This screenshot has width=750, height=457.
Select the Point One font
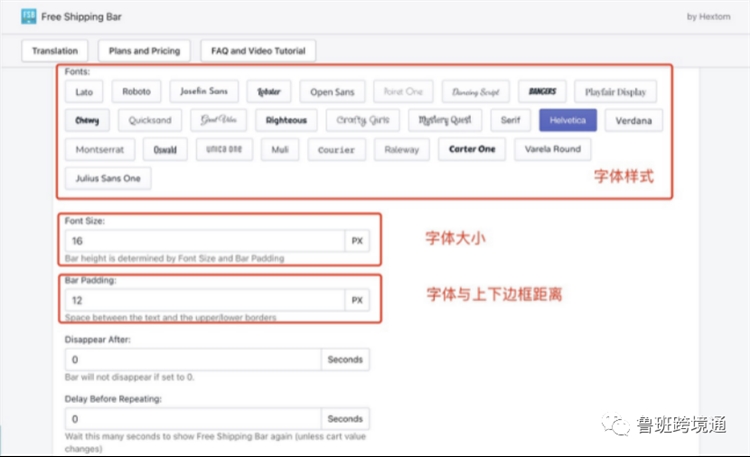403,91
